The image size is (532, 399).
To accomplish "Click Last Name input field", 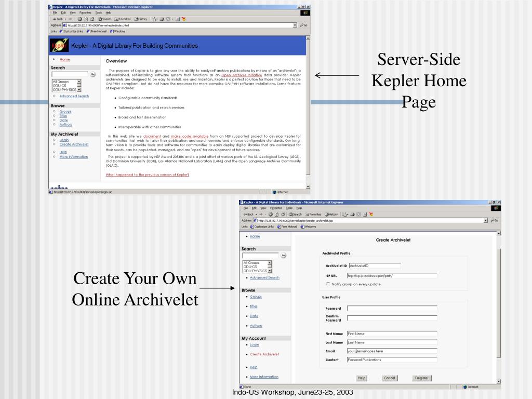I will click(392, 342).
